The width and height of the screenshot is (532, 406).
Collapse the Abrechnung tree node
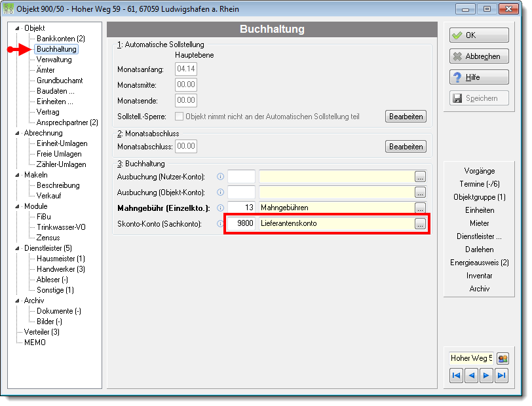click(17, 133)
